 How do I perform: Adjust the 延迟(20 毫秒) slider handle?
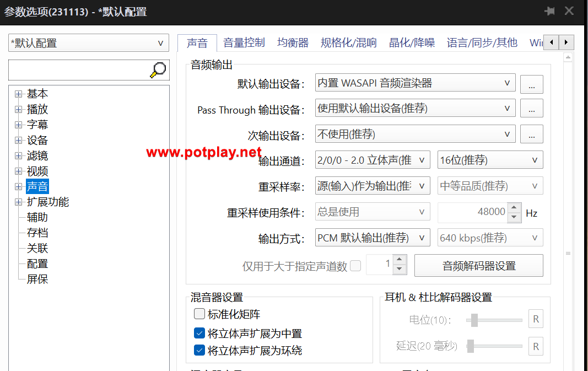click(471, 346)
